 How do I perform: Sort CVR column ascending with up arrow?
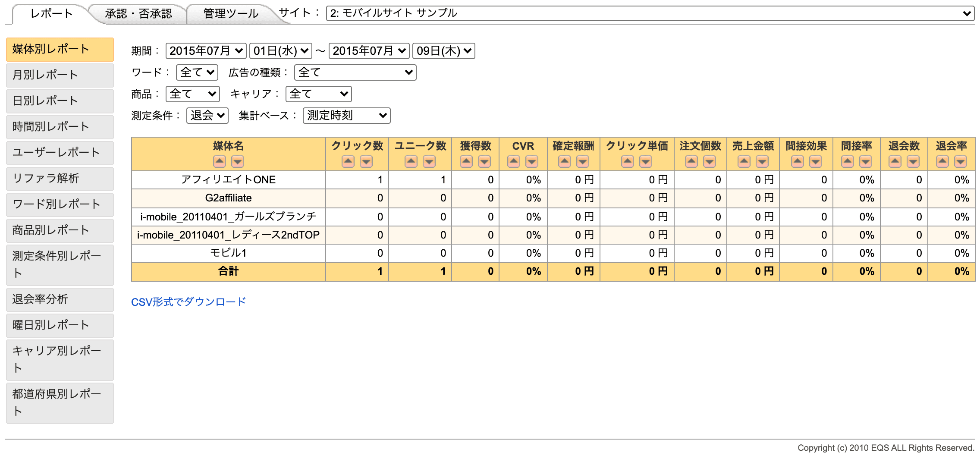click(x=514, y=162)
